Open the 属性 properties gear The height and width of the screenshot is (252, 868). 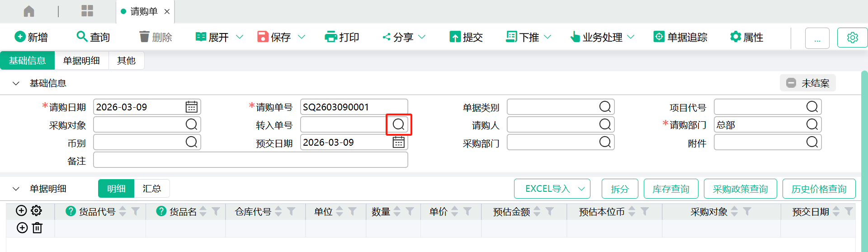[x=736, y=37]
